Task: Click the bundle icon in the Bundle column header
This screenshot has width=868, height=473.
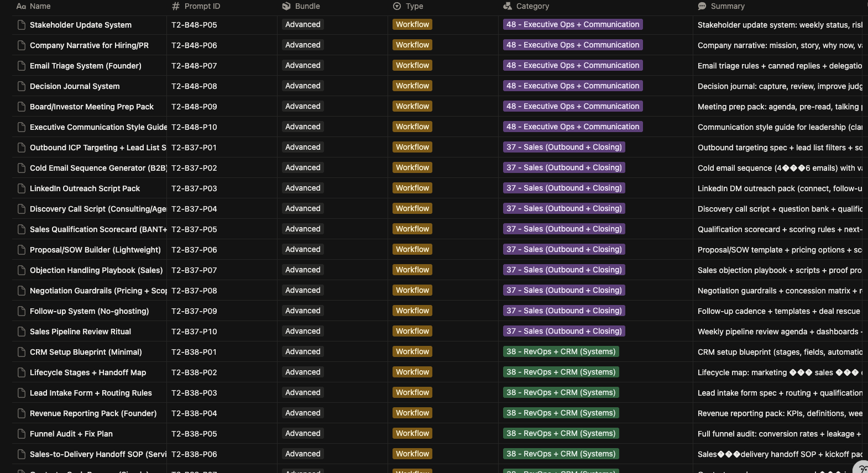Action: pyautogui.click(x=286, y=6)
